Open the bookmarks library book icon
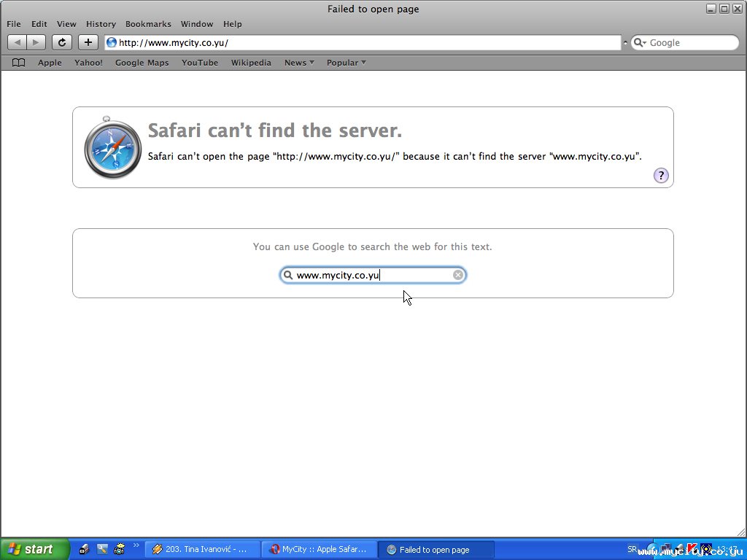The width and height of the screenshot is (747, 560). [18, 63]
